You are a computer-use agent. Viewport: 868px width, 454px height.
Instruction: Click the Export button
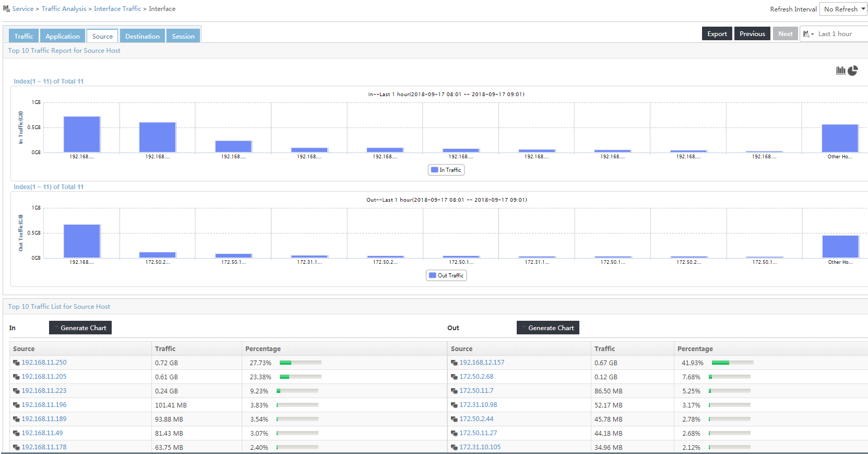pyautogui.click(x=717, y=33)
